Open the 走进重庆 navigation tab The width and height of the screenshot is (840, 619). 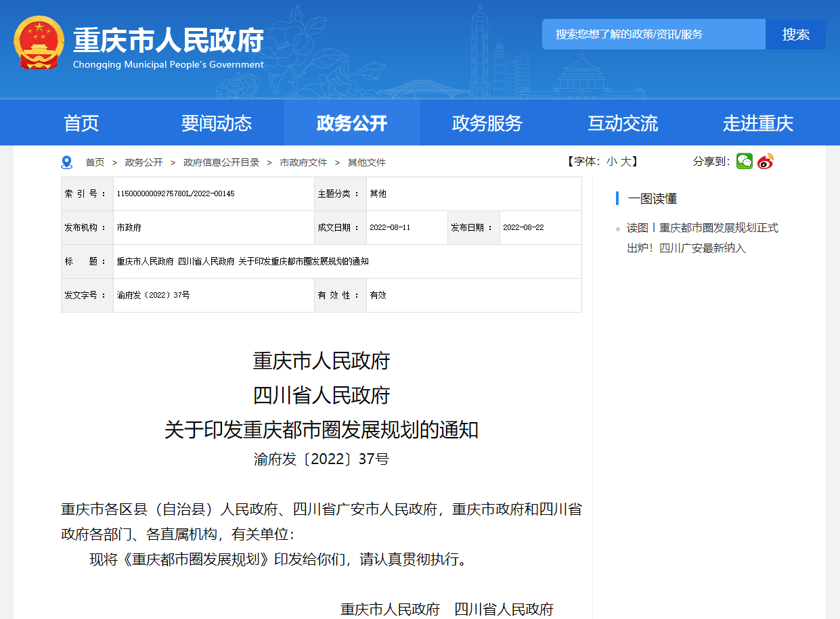757,123
